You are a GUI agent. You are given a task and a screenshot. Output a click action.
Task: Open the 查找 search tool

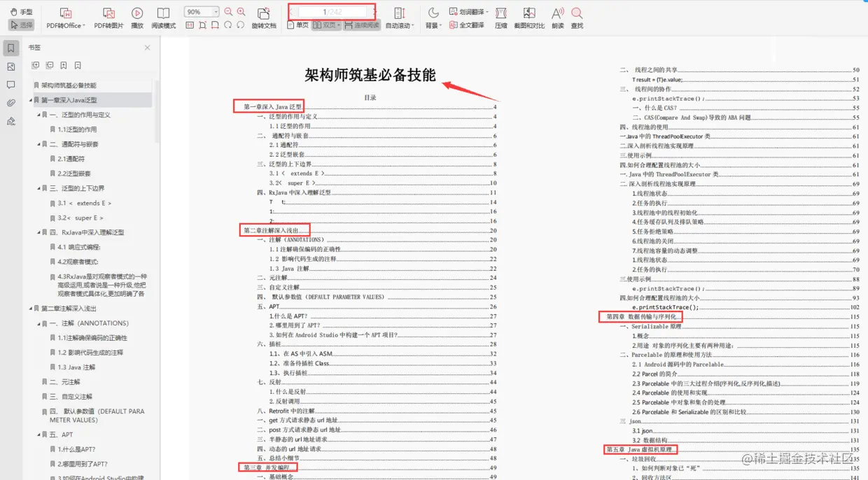[577, 18]
